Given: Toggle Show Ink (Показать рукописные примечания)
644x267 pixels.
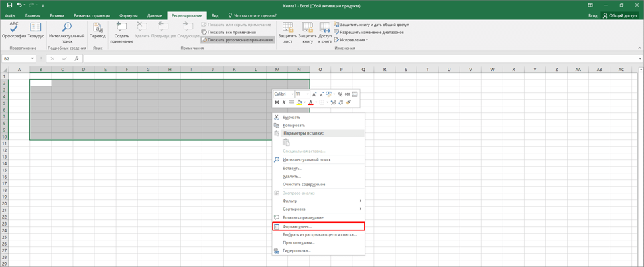Looking at the screenshot, I should (x=237, y=40).
